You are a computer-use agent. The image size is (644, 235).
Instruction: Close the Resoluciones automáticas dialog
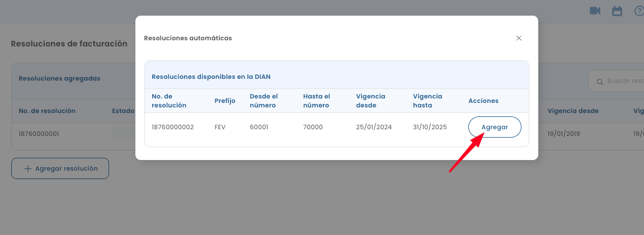click(519, 38)
